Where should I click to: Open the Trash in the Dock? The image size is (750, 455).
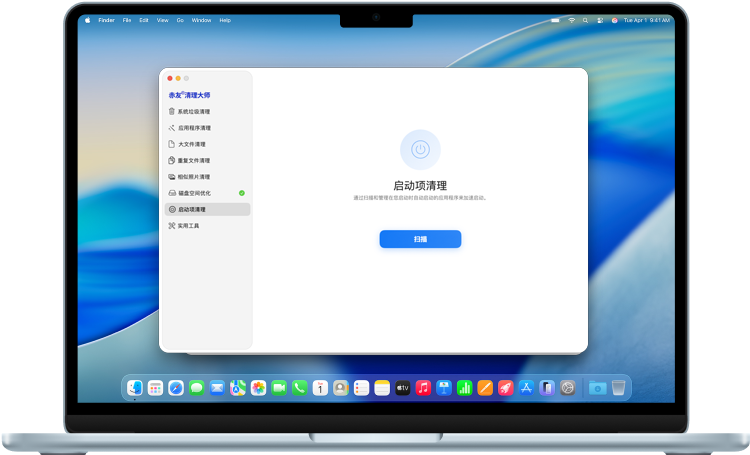[x=619, y=388]
